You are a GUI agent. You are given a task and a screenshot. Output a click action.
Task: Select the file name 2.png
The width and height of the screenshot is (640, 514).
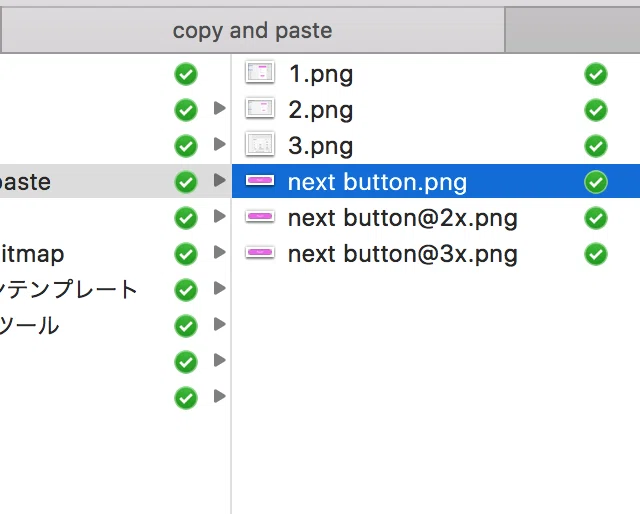[x=321, y=110]
